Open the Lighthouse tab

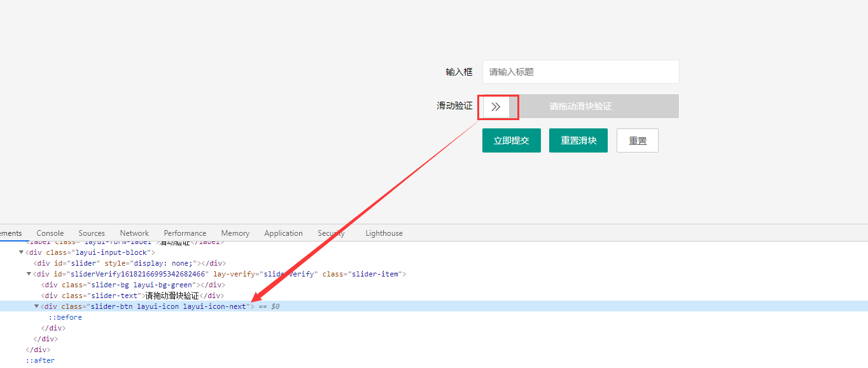(x=384, y=233)
